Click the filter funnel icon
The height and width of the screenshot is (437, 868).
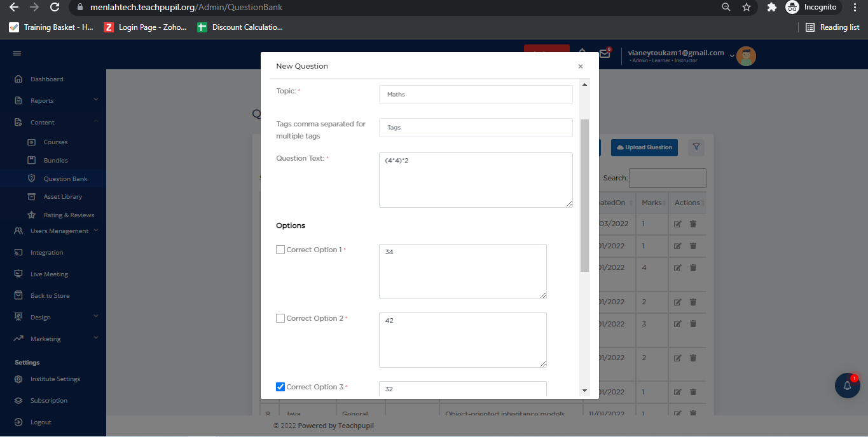click(x=696, y=147)
